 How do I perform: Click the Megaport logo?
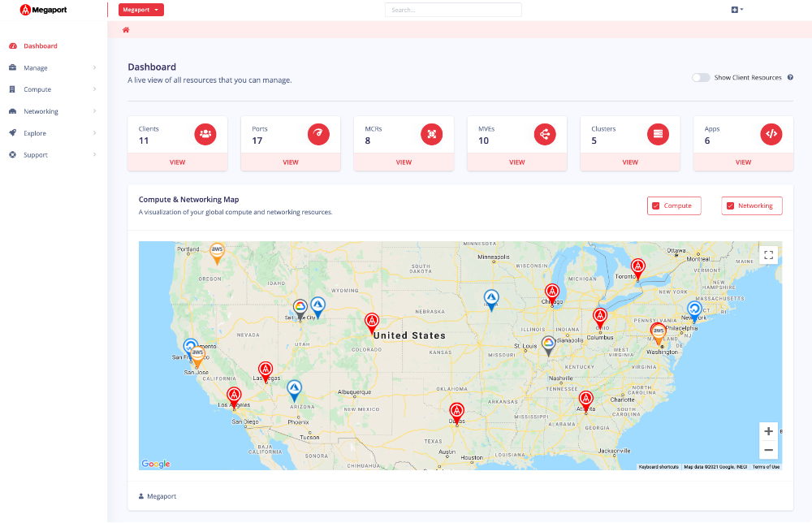[x=44, y=9]
